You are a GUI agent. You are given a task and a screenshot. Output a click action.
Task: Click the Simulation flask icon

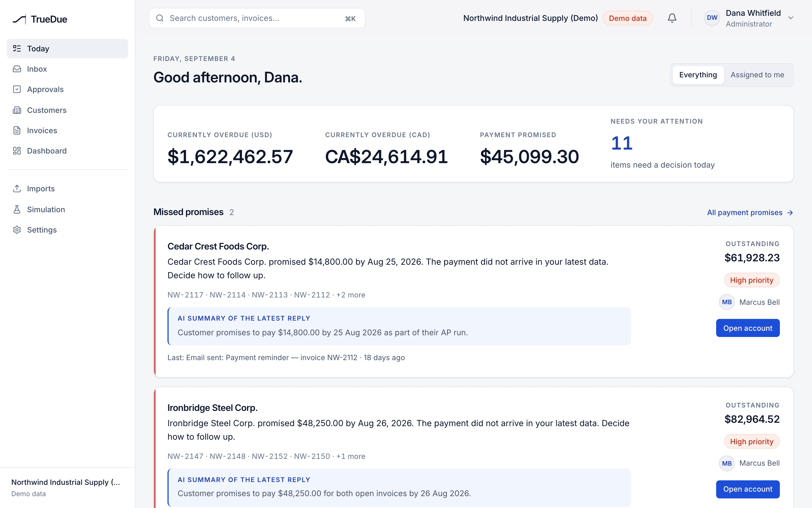pos(17,209)
